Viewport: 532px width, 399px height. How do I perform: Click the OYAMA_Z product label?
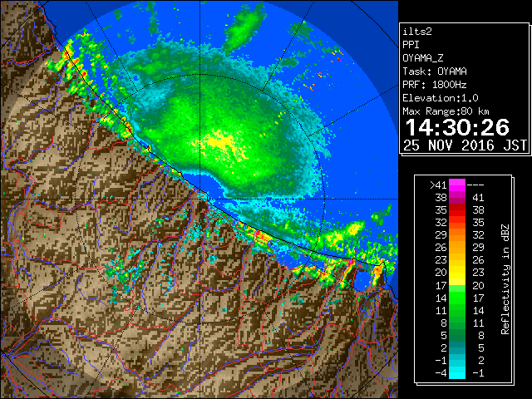[x=423, y=58]
